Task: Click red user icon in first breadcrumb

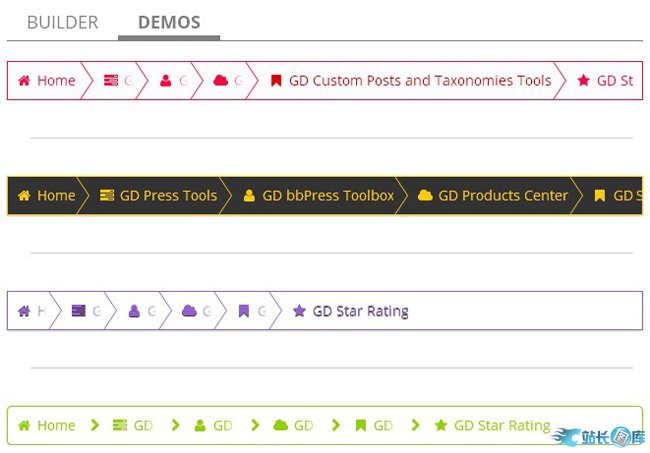Action: [x=166, y=81]
